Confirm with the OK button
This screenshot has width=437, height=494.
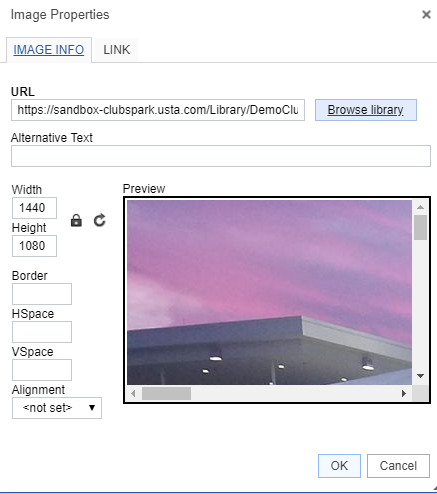[339, 466]
